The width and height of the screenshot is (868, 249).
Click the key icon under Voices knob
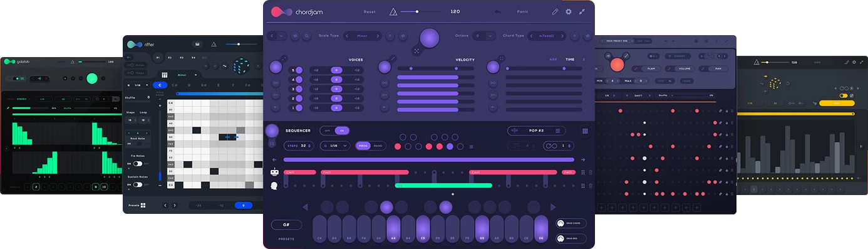pyautogui.click(x=276, y=95)
